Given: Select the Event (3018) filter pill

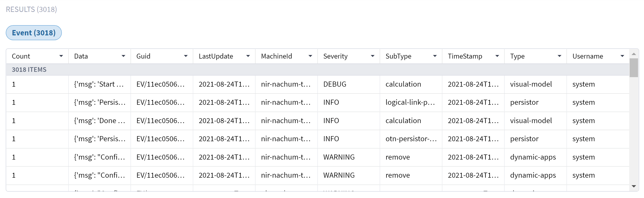Looking at the screenshot, I should (x=34, y=33).
